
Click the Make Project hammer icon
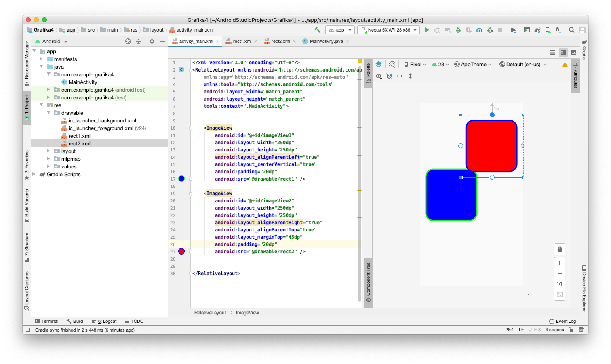tap(317, 30)
